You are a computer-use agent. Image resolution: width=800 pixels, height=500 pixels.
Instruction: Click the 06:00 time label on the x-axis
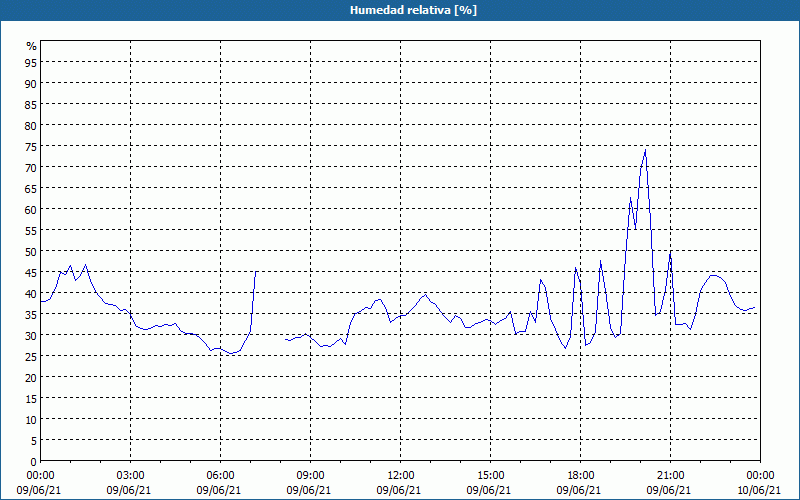coord(220,476)
